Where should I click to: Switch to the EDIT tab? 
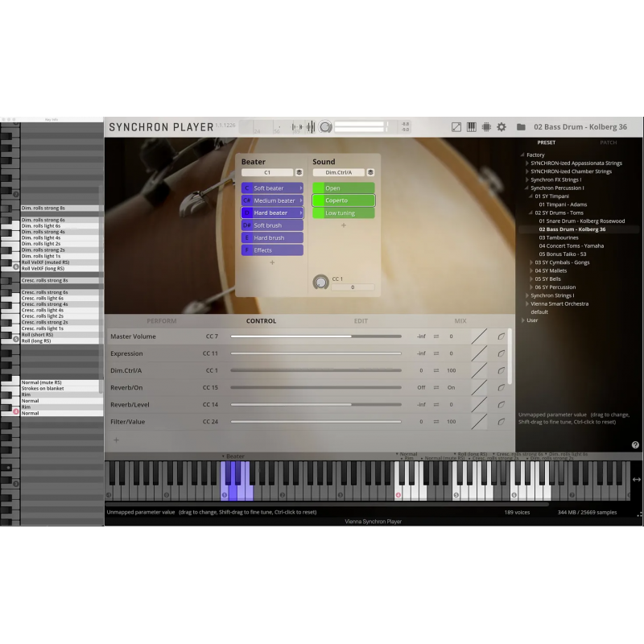(x=361, y=321)
